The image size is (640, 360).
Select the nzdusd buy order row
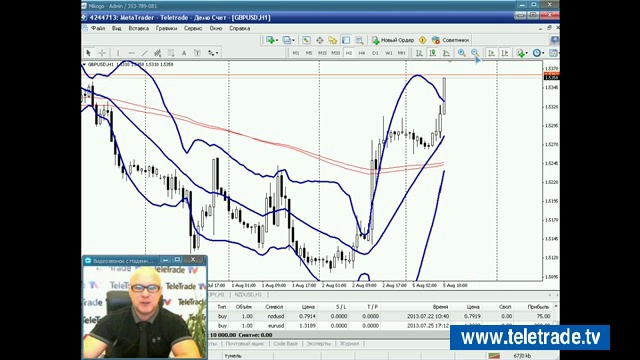tap(380, 316)
